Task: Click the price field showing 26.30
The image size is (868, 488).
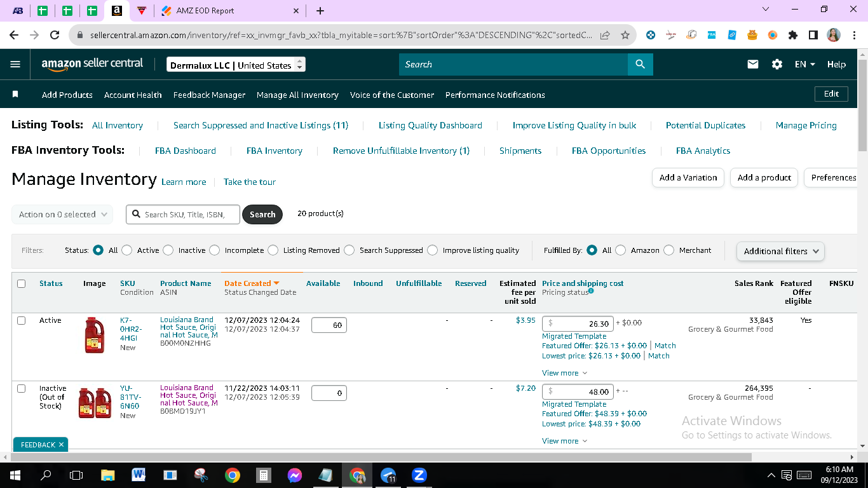Action: point(578,324)
